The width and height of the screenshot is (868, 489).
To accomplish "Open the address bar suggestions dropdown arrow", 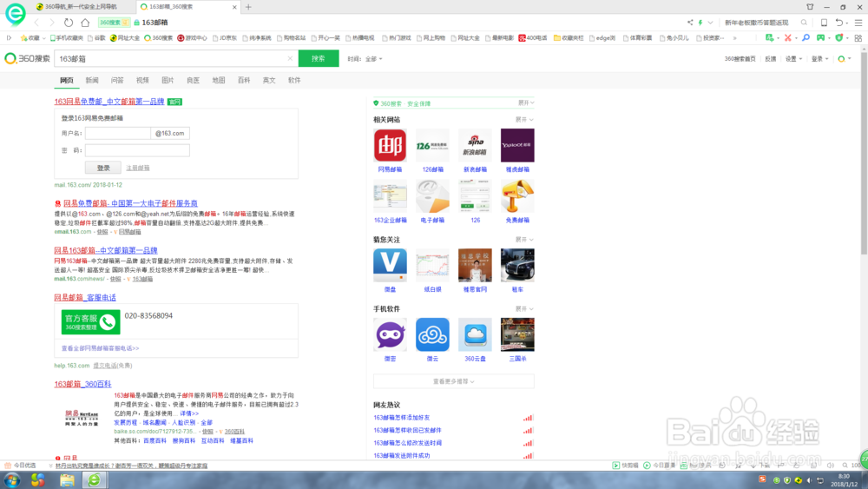I will tap(710, 23).
